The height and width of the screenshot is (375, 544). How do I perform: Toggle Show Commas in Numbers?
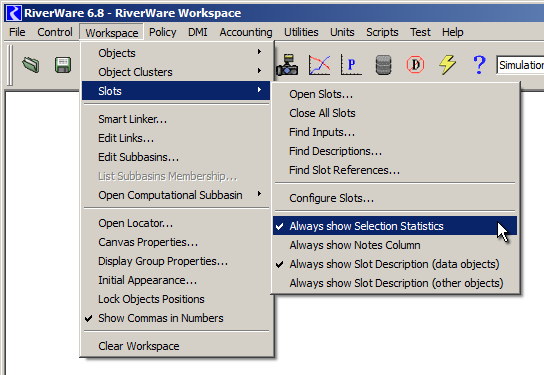(176, 318)
